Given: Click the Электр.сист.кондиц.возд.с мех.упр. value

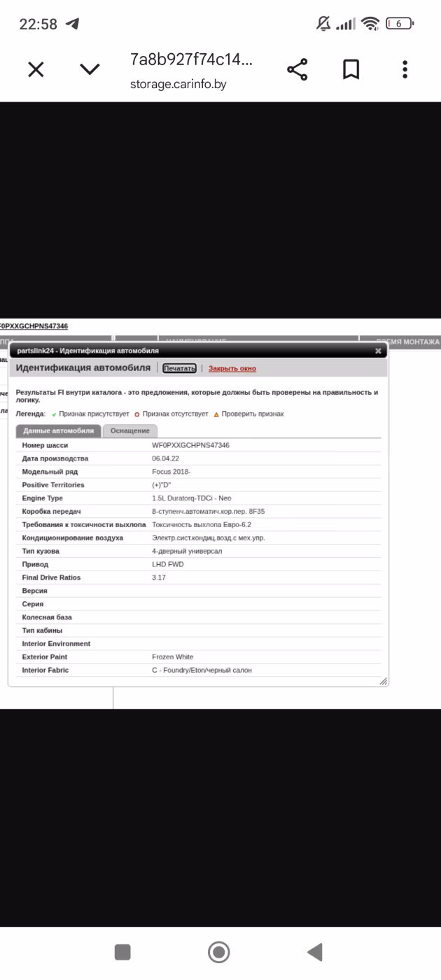Looking at the screenshot, I should (209, 538).
